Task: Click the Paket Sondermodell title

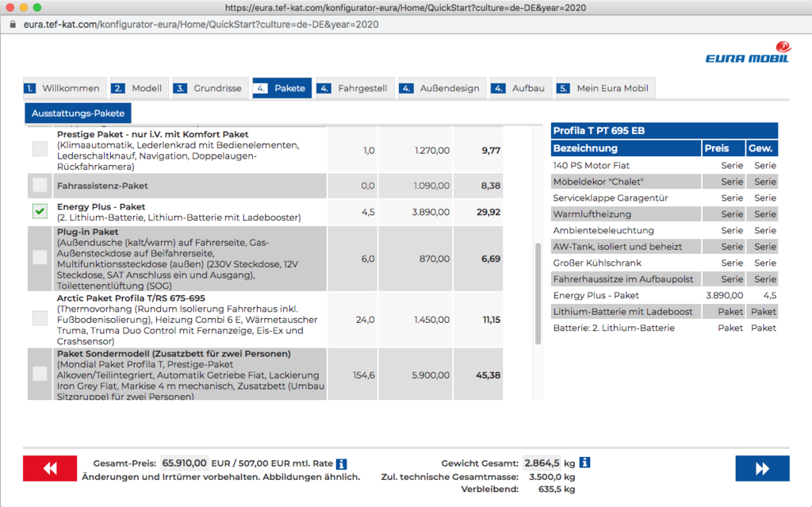Action: pos(174,354)
